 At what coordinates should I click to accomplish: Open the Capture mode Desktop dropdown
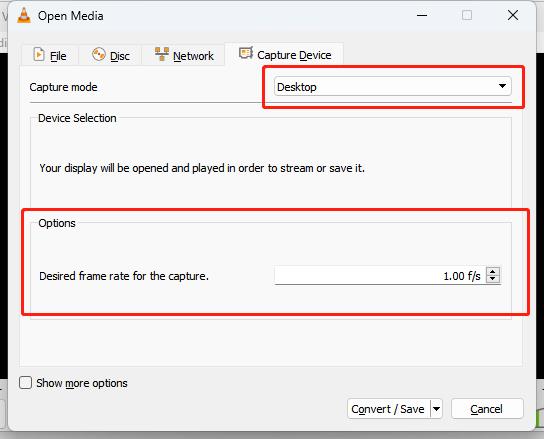pos(392,86)
